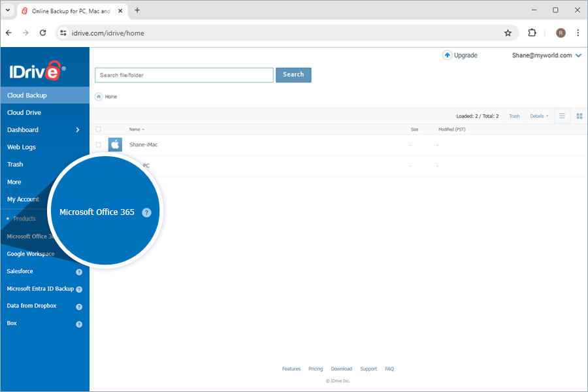This screenshot has width=588, height=392.
Task: Open the Home breadcrumb icon
Action: [x=99, y=97]
